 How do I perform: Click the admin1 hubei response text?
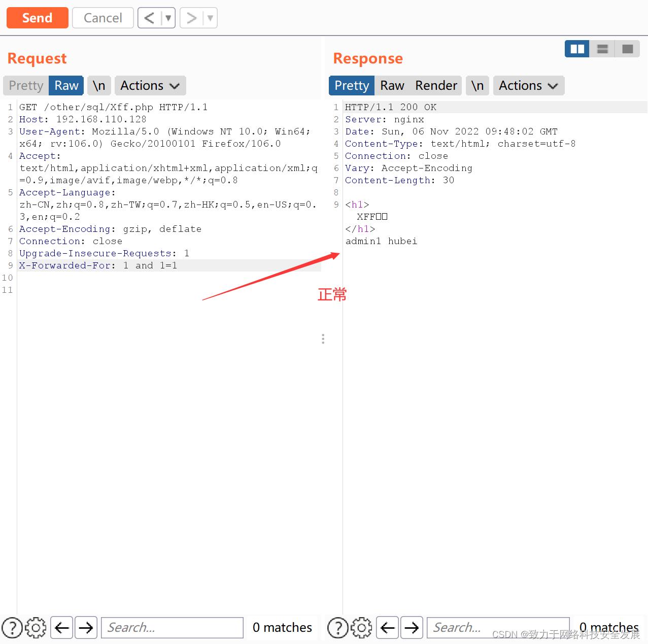(381, 241)
